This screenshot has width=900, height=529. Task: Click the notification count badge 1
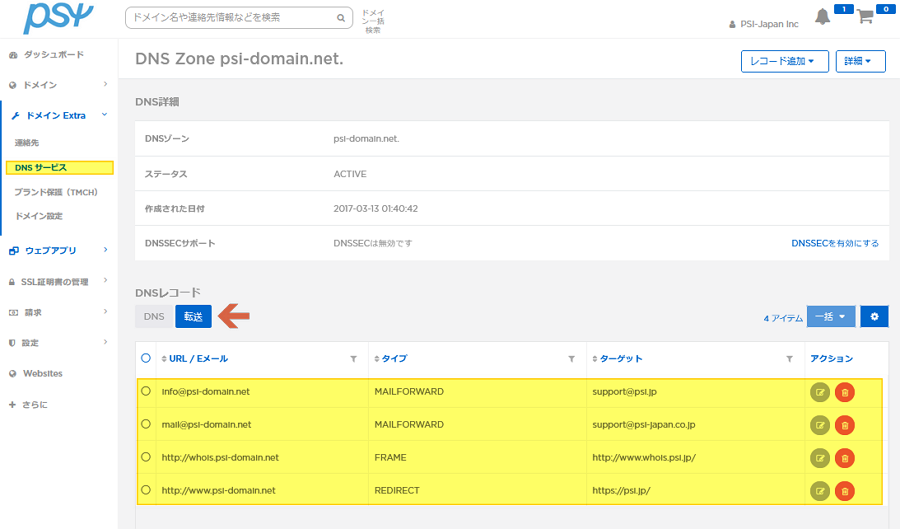[x=844, y=9]
